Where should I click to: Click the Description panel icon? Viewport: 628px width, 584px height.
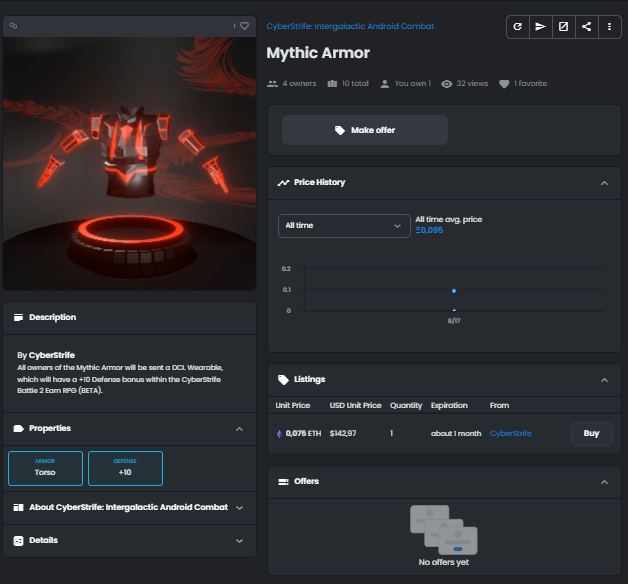(18, 317)
